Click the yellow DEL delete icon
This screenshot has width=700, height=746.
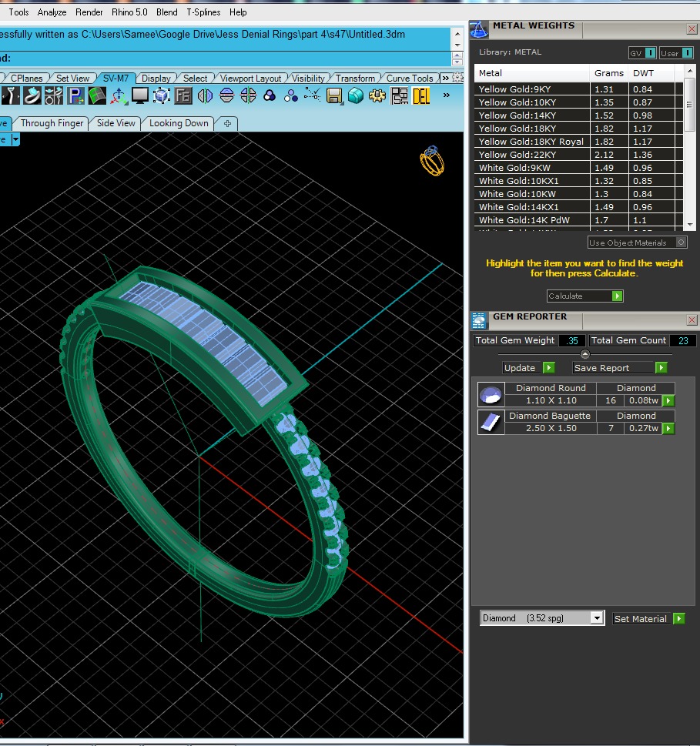point(421,95)
